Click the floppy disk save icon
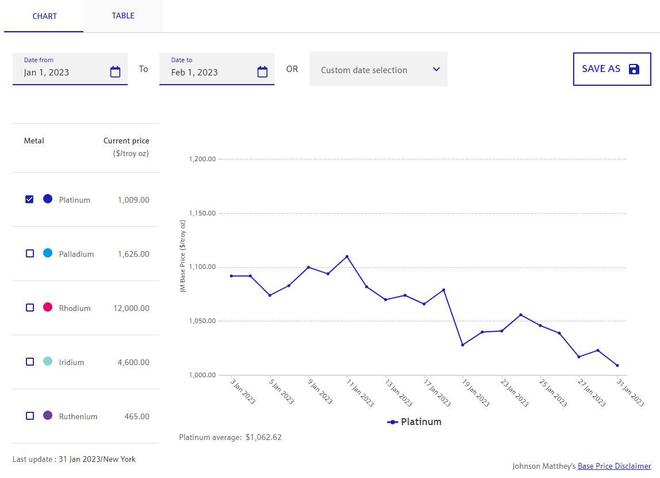The width and height of the screenshot is (660, 478). 634,69
